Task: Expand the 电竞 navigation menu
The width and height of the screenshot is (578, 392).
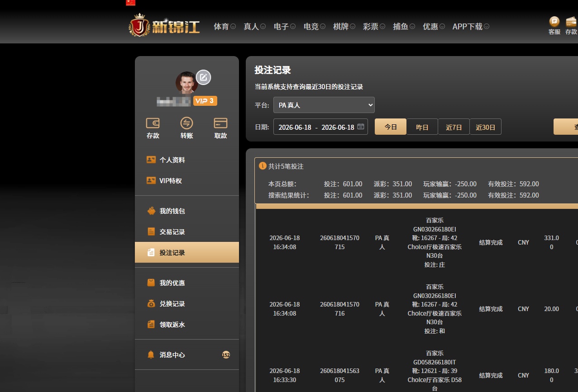Action: coord(315,27)
